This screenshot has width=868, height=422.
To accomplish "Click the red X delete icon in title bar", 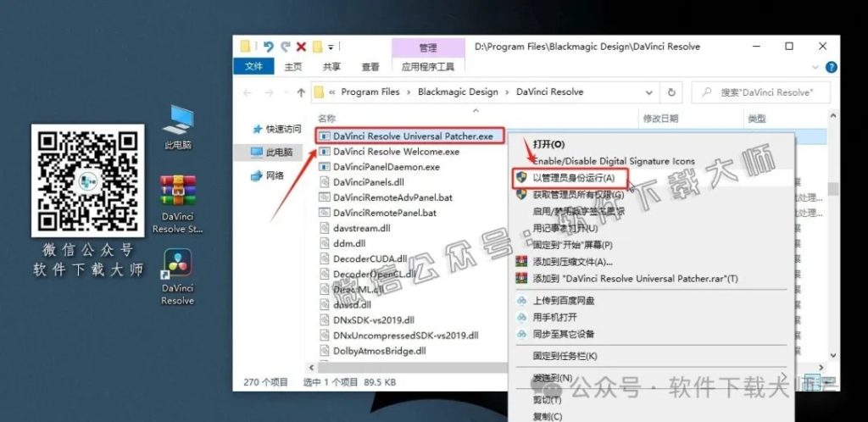I will 301,47.
